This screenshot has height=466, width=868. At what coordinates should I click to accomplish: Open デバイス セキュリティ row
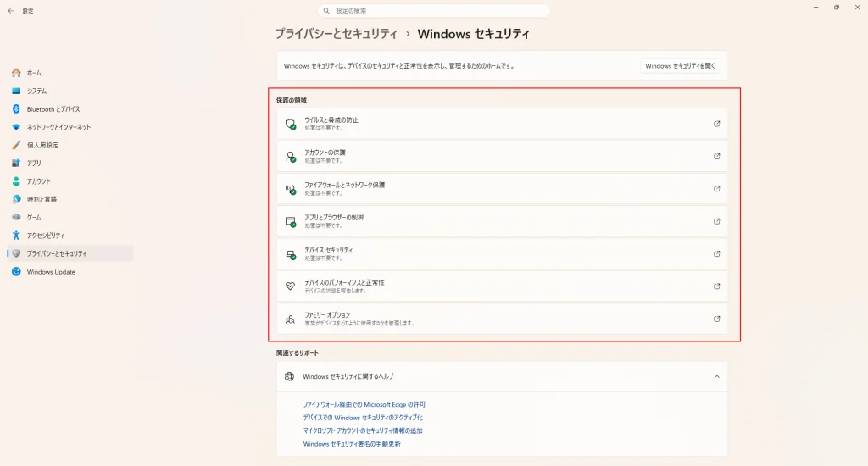point(502,253)
